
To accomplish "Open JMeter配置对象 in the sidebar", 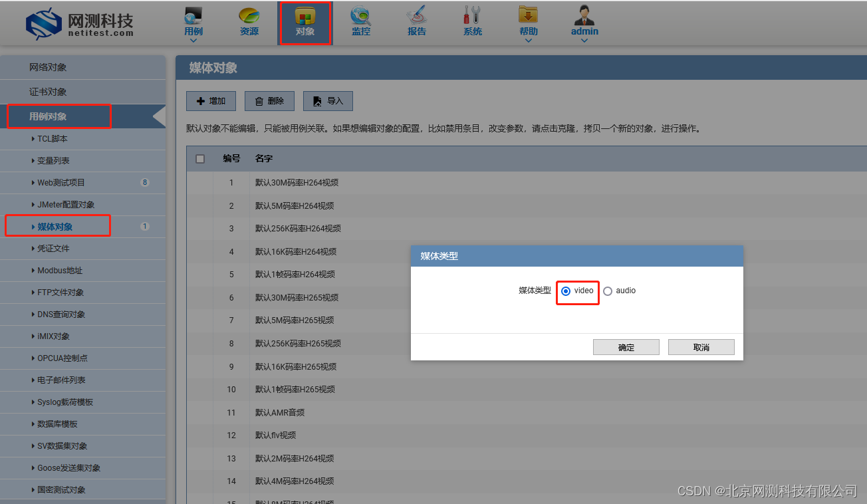I will click(82, 205).
